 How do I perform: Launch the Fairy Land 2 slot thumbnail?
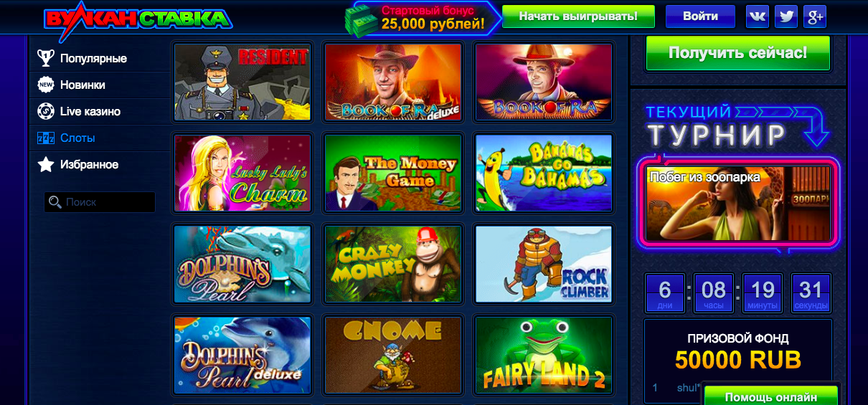coord(544,356)
